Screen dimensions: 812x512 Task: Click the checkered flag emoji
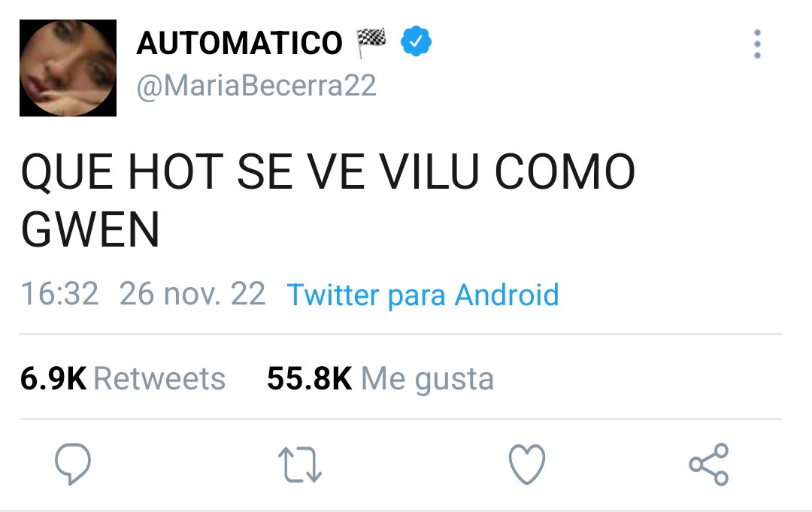click(371, 42)
